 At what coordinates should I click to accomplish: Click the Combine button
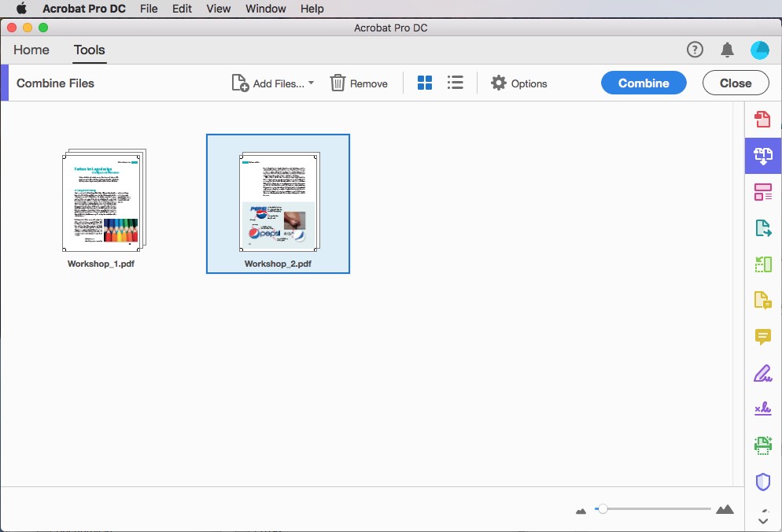644,82
